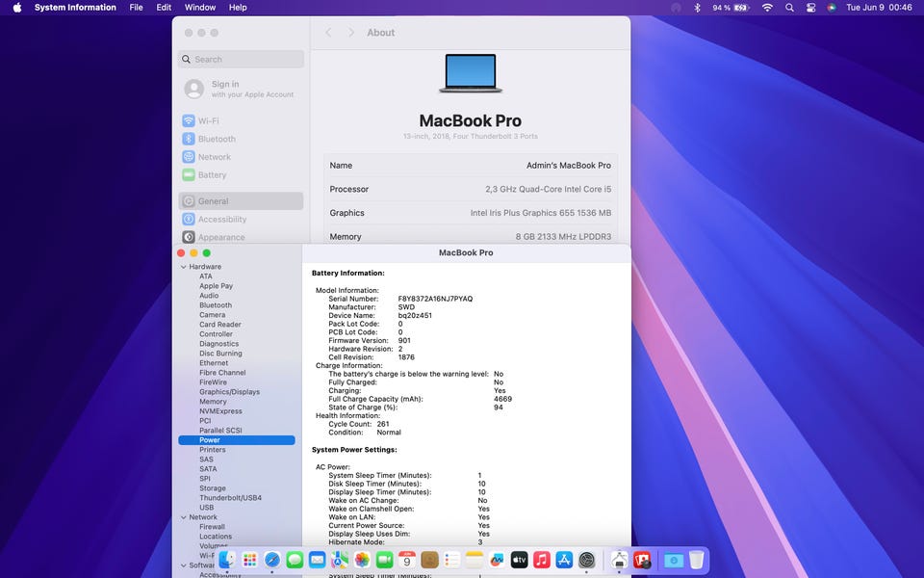
Task: Select Bluetooth in System Information tree
Action: [x=215, y=305]
